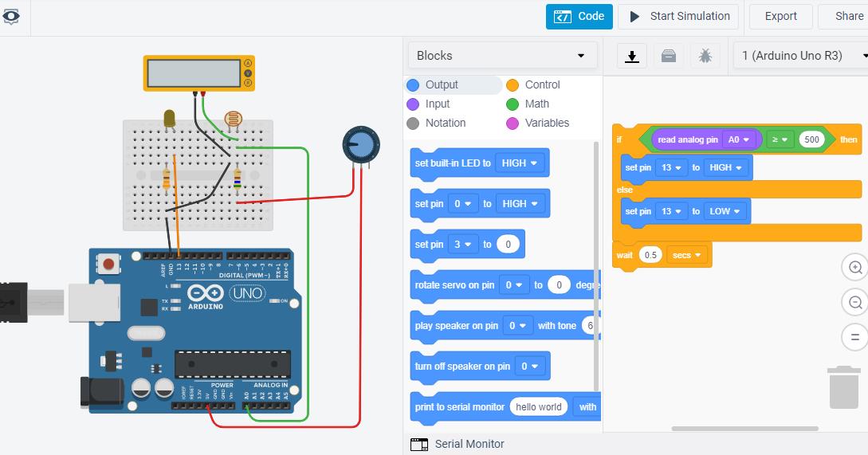
Task: Open the libraries box icon
Action: point(669,56)
